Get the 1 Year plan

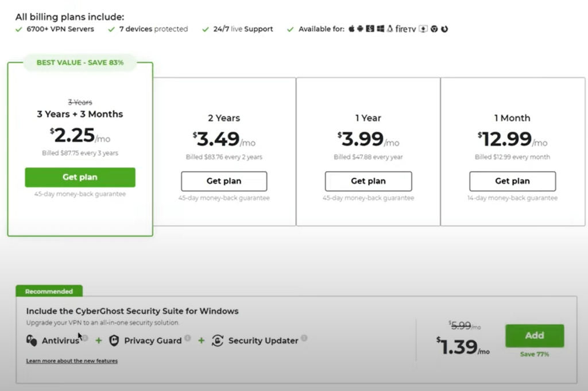(x=368, y=181)
